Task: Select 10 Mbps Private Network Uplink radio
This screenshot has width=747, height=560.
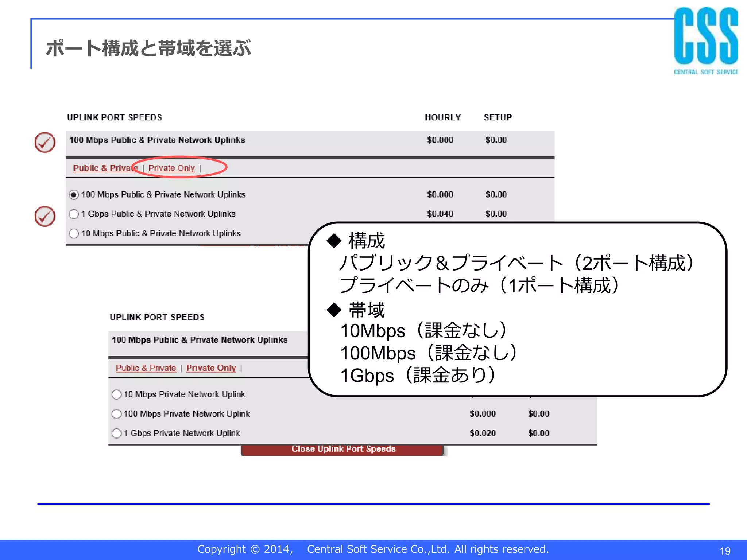Action: click(116, 394)
